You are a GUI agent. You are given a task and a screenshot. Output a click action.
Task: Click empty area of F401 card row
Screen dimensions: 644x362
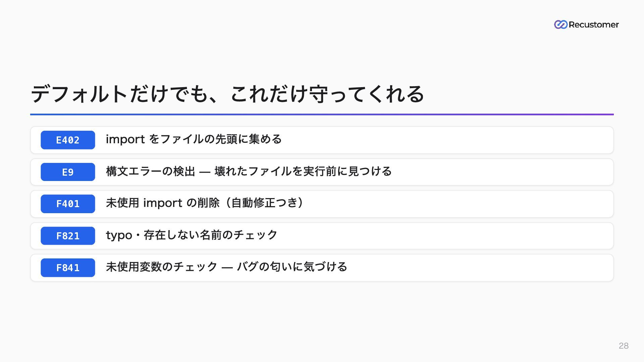click(459, 204)
